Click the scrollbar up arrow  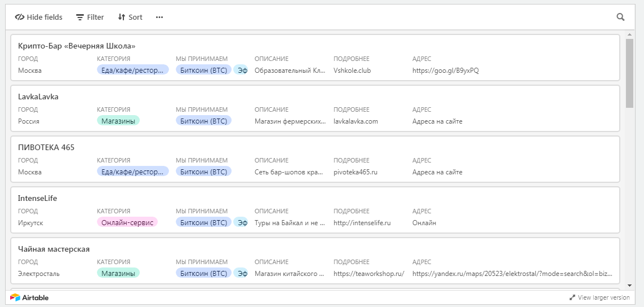tap(629, 34)
